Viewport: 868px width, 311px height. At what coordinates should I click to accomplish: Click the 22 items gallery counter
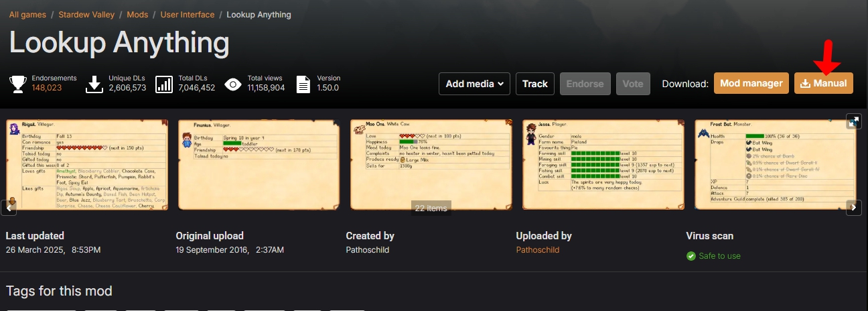tap(431, 208)
